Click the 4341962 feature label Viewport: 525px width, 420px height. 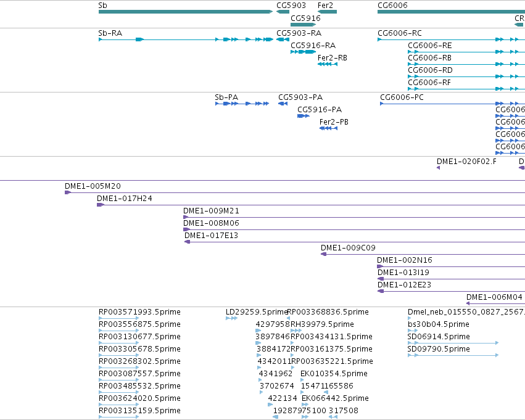[276, 374]
